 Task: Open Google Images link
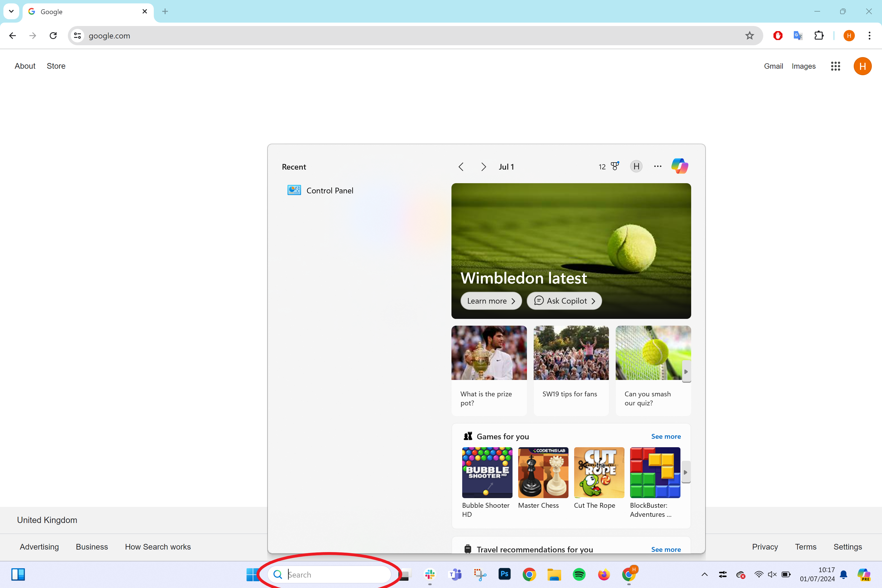coord(803,66)
